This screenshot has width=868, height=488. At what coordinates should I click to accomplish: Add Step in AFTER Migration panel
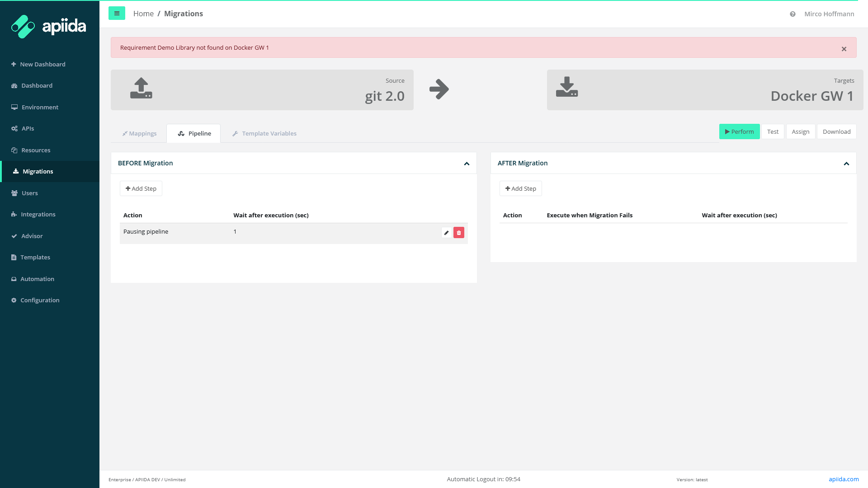click(x=520, y=188)
